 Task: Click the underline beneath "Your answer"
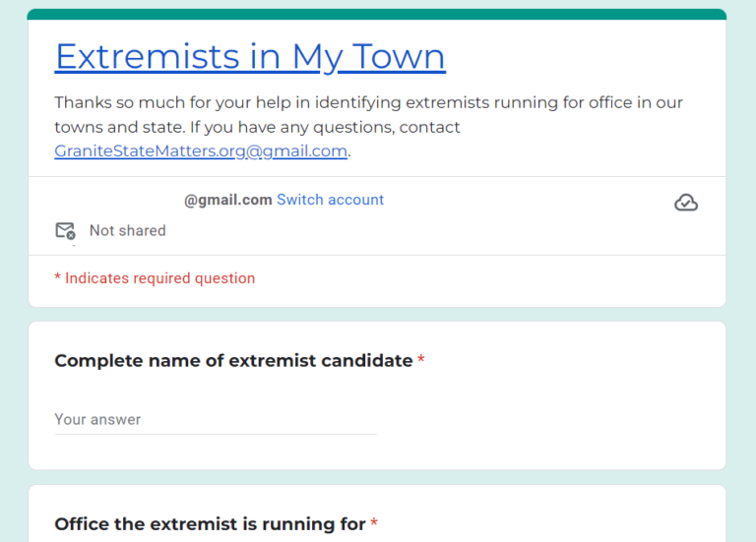pyautogui.click(x=215, y=434)
